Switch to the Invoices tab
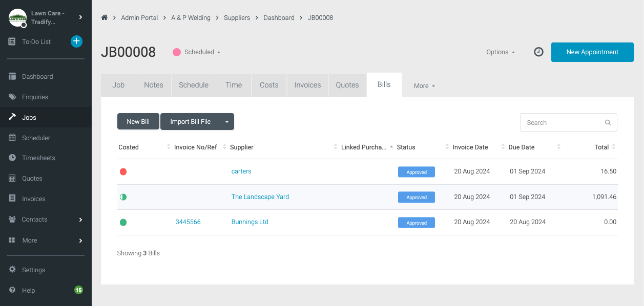Screen dimensions: 644x306 point(307,85)
